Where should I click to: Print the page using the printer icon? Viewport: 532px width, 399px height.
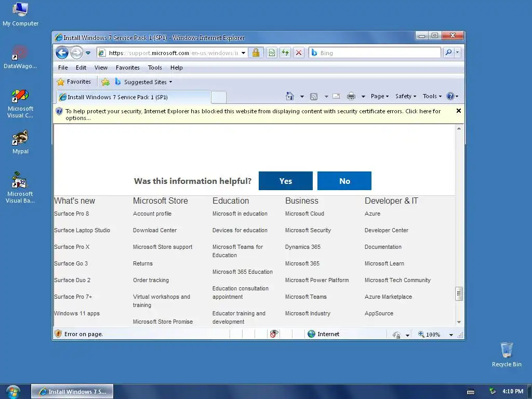(351, 96)
